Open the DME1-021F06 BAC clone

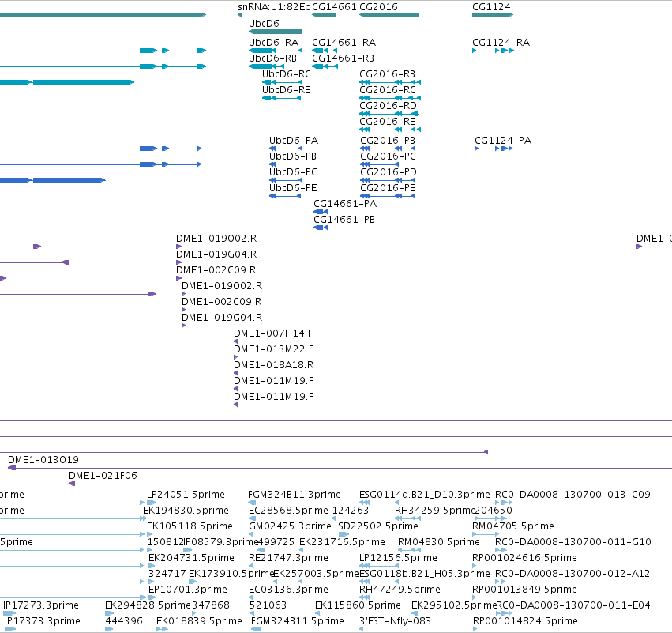370,484
